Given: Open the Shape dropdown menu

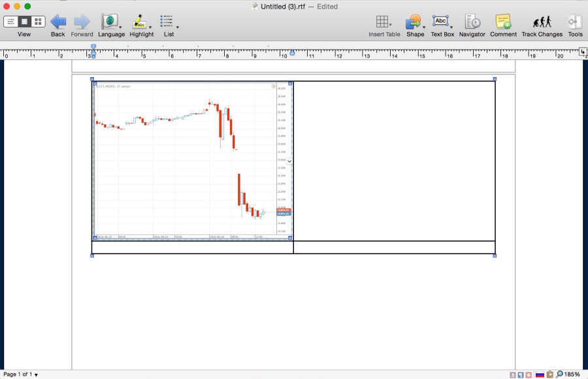Looking at the screenshot, I should [x=425, y=27].
